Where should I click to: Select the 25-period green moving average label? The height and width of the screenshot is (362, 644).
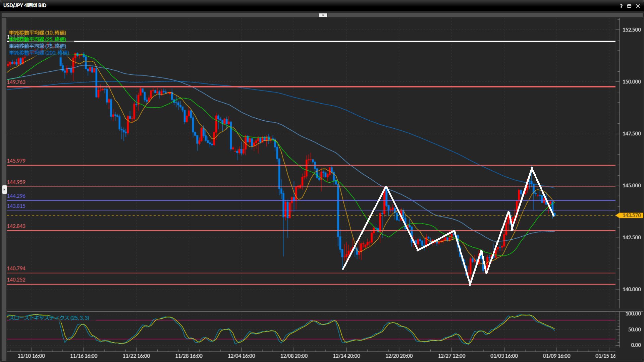pos(38,39)
